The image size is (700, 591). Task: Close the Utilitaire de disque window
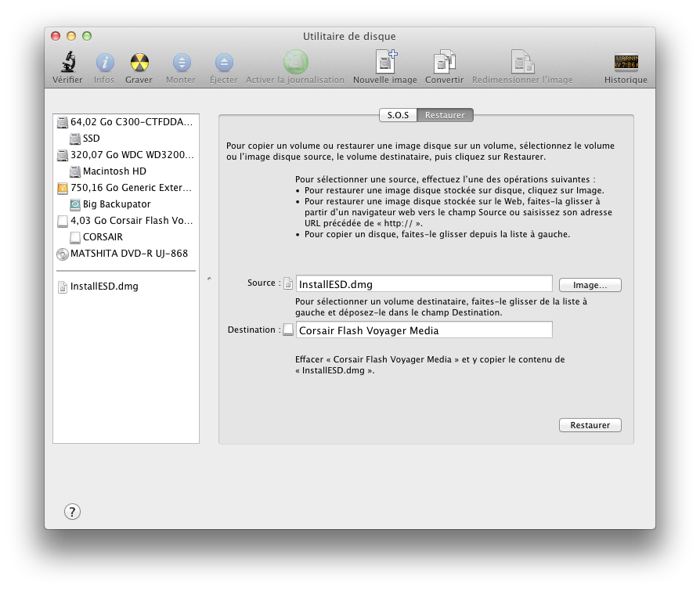56,36
